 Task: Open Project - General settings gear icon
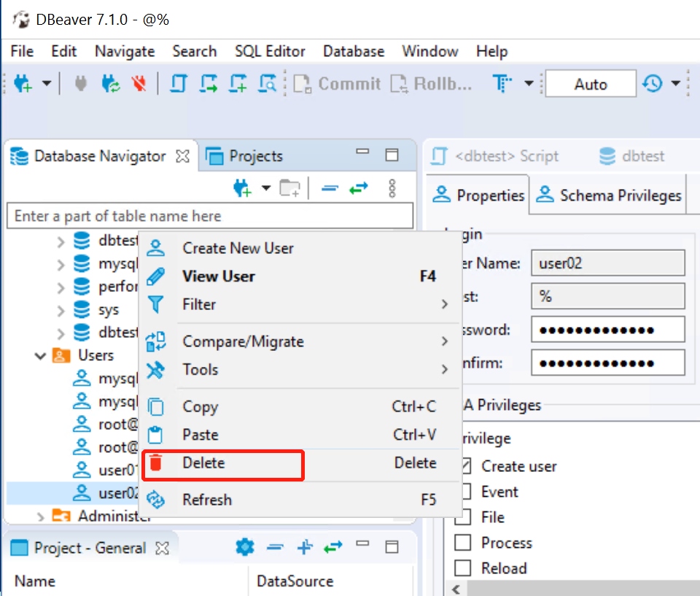coord(245,547)
